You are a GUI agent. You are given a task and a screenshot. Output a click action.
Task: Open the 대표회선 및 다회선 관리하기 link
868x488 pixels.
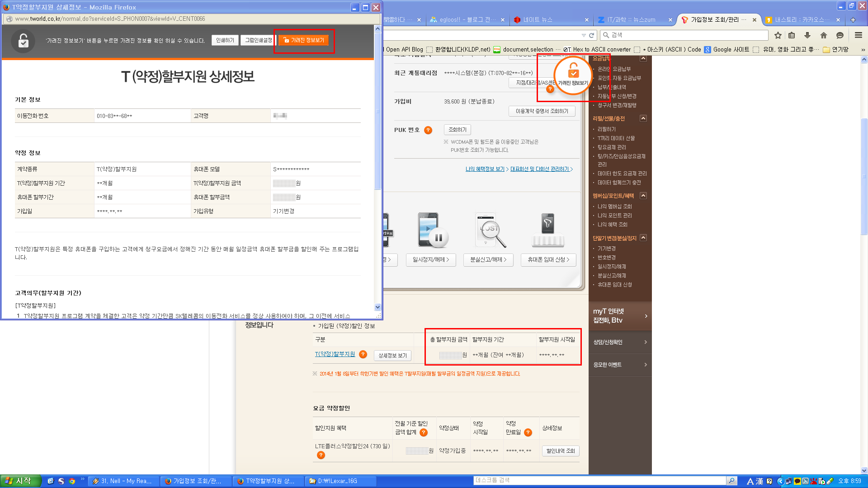pos(539,169)
